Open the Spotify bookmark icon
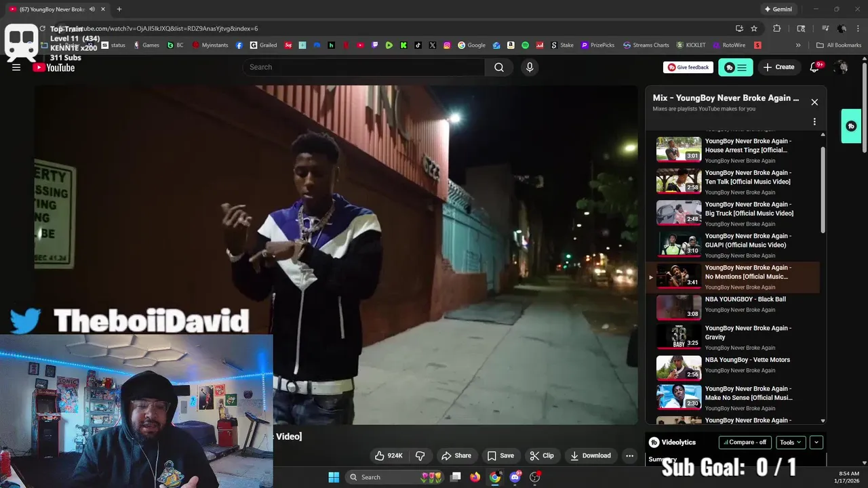Image resolution: width=868 pixels, height=488 pixels. pyautogui.click(x=526, y=45)
